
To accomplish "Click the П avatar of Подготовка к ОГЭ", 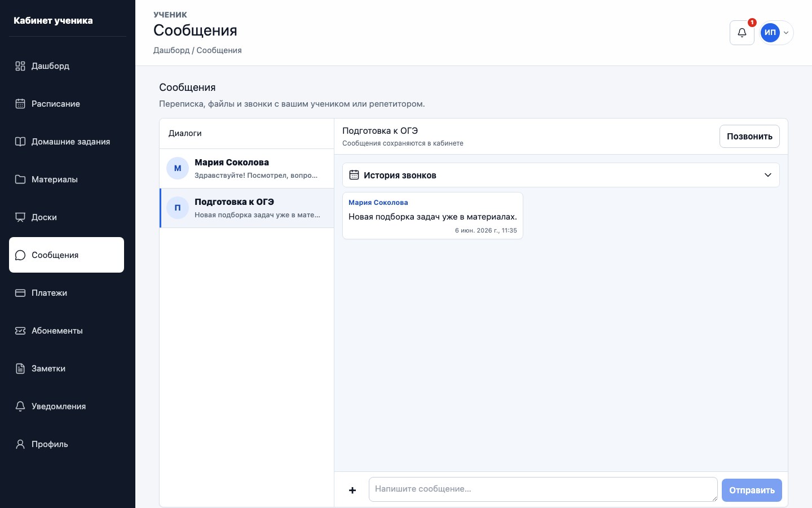I will point(178,208).
